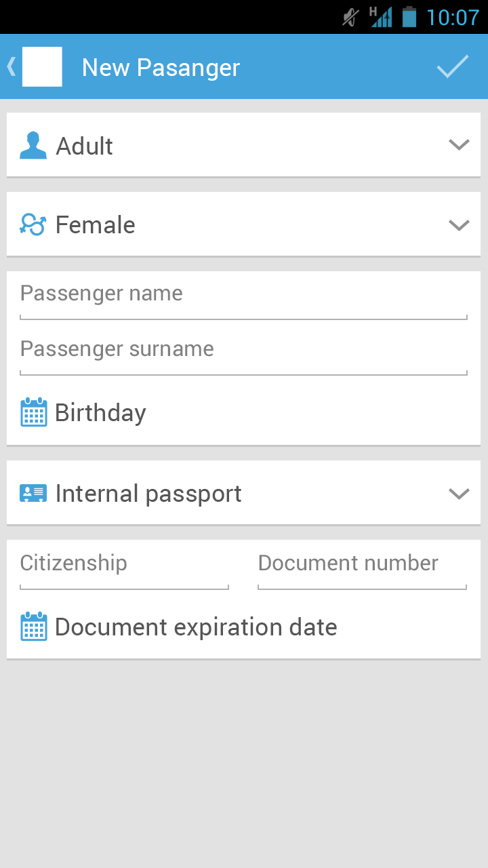Tap the confirm checkmark icon
The image size is (488, 868).
453,66
